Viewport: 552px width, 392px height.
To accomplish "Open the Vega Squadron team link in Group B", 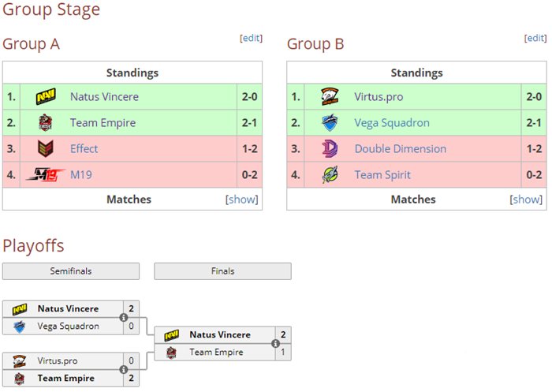I will (392, 123).
